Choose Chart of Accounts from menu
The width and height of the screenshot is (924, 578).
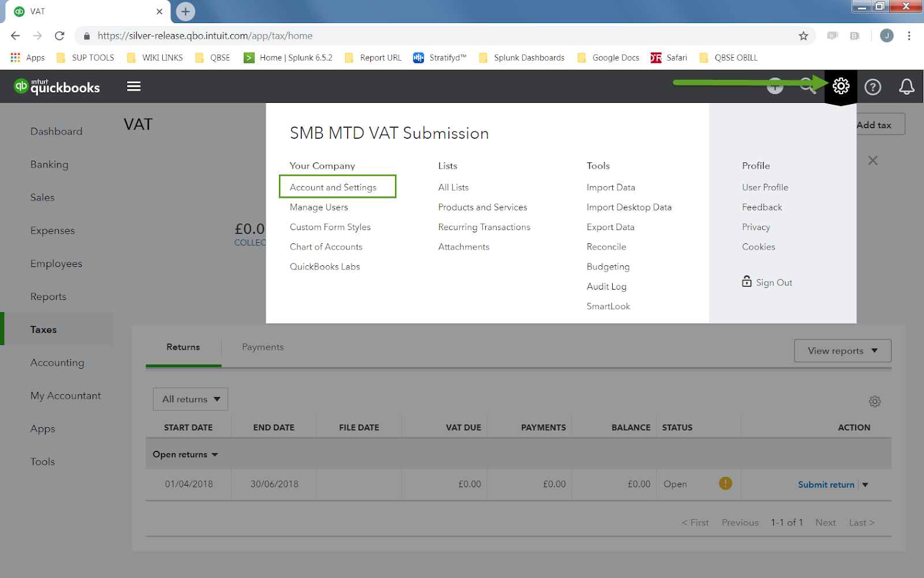(326, 247)
